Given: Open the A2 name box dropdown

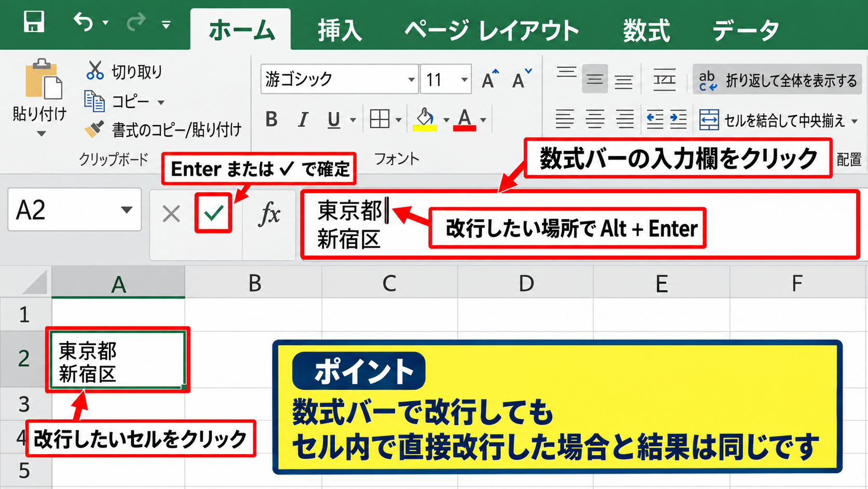Looking at the screenshot, I should [x=126, y=210].
